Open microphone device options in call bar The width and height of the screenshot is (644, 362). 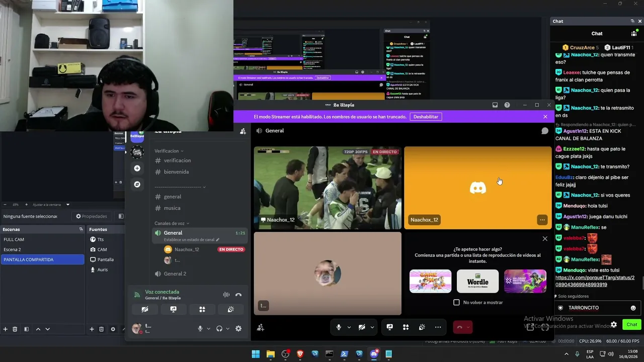click(x=349, y=327)
